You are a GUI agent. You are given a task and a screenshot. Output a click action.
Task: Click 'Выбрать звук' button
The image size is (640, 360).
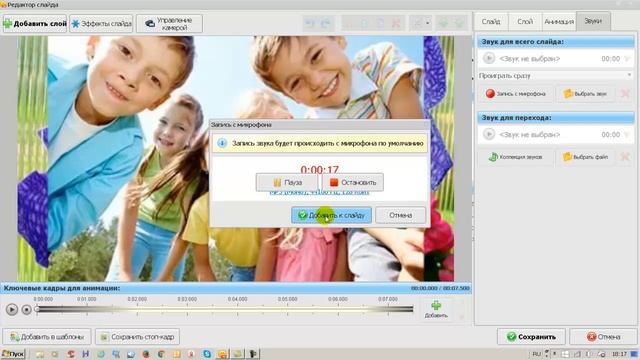tap(585, 93)
